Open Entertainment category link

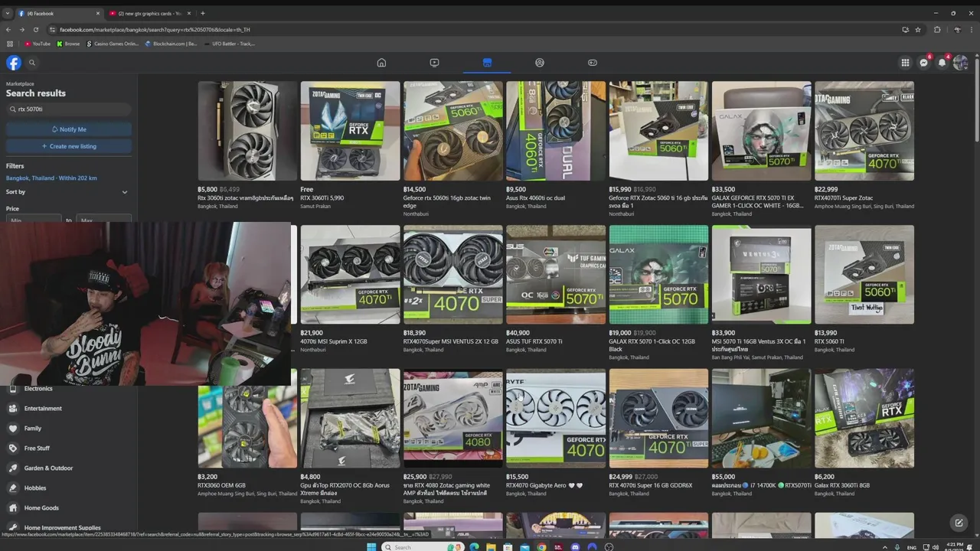coord(43,409)
